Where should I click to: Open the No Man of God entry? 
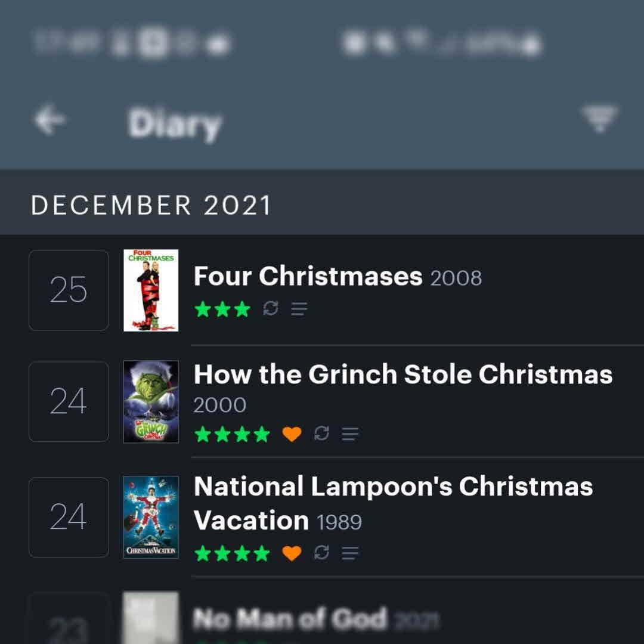[290, 619]
